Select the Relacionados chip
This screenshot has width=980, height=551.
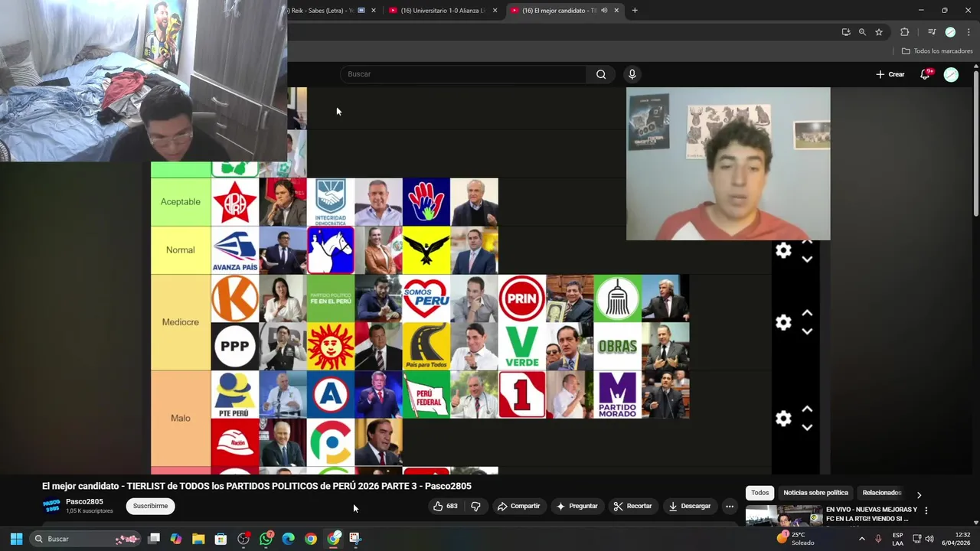pyautogui.click(x=882, y=493)
